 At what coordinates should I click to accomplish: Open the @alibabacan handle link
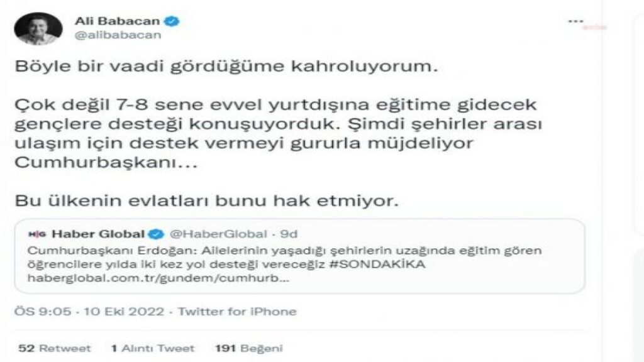coord(118,35)
